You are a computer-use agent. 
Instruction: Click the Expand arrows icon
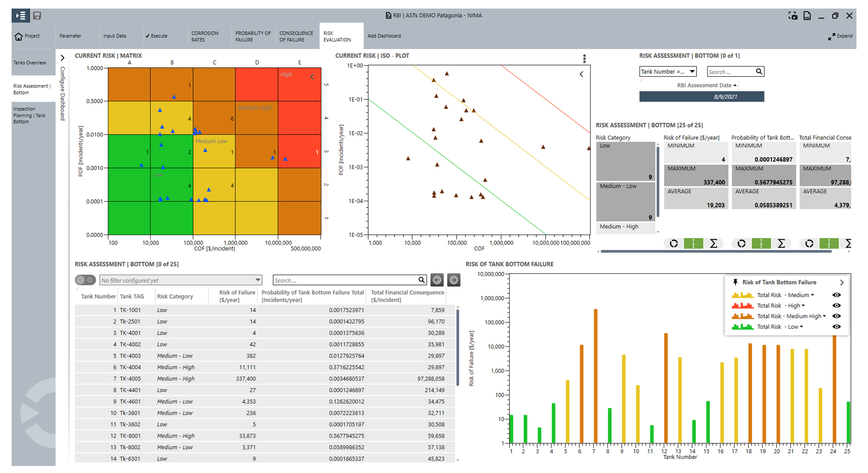pyautogui.click(x=831, y=36)
